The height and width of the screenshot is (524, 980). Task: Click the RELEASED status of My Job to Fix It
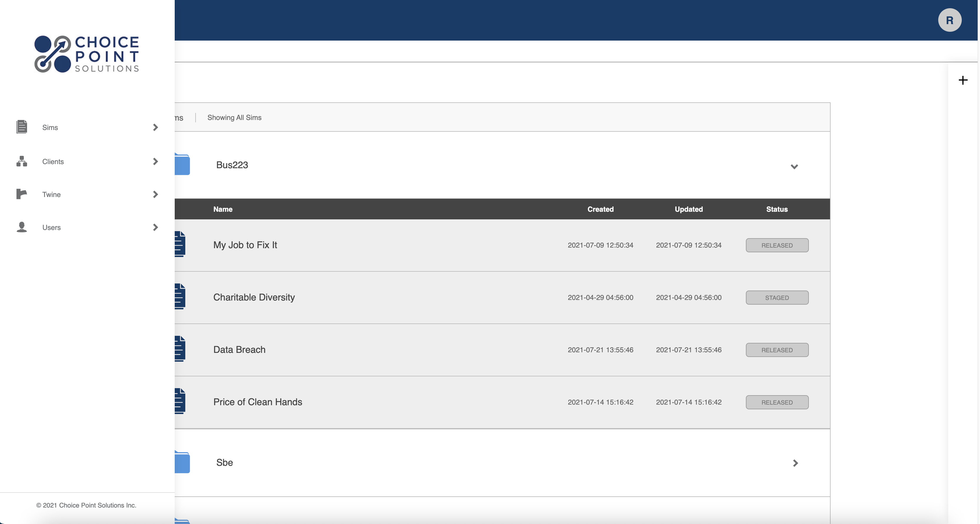777,245
